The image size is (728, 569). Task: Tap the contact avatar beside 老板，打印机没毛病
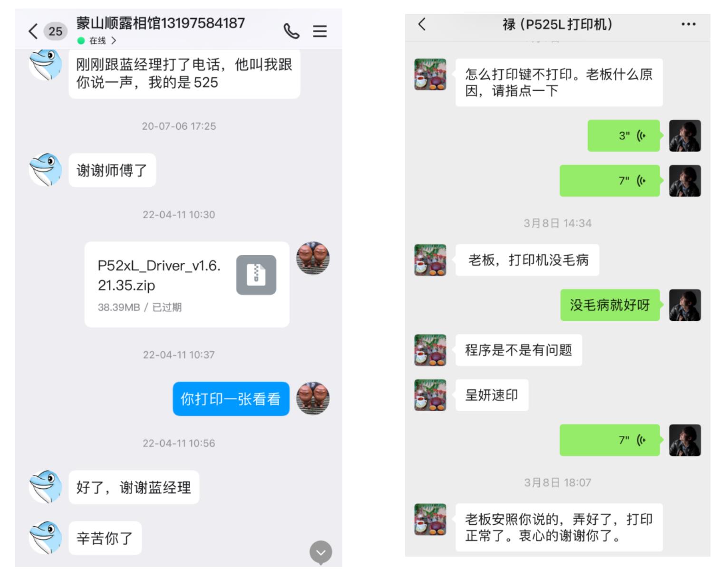(430, 260)
